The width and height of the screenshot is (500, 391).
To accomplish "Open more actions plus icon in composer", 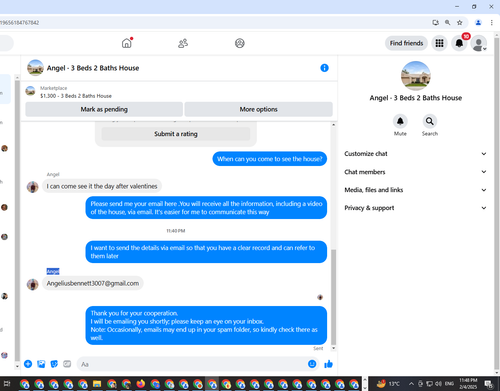I will pyautogui.click(x=28, y=364).
